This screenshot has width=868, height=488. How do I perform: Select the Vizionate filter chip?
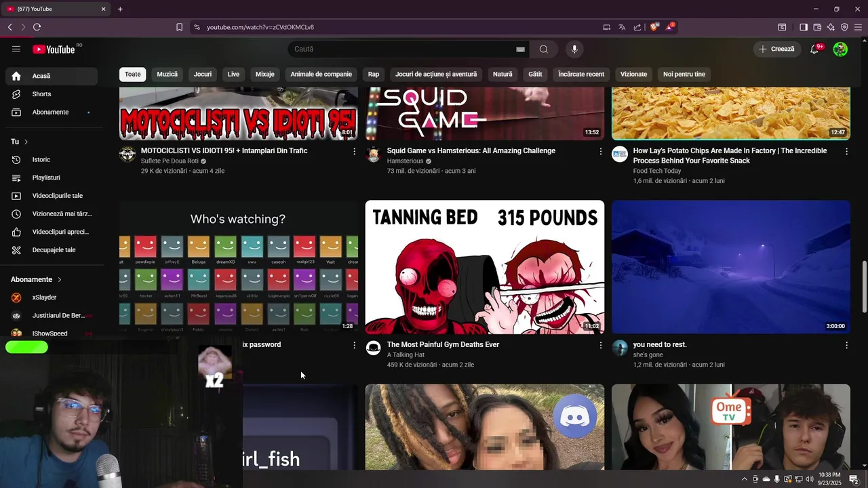pos(633,74)
